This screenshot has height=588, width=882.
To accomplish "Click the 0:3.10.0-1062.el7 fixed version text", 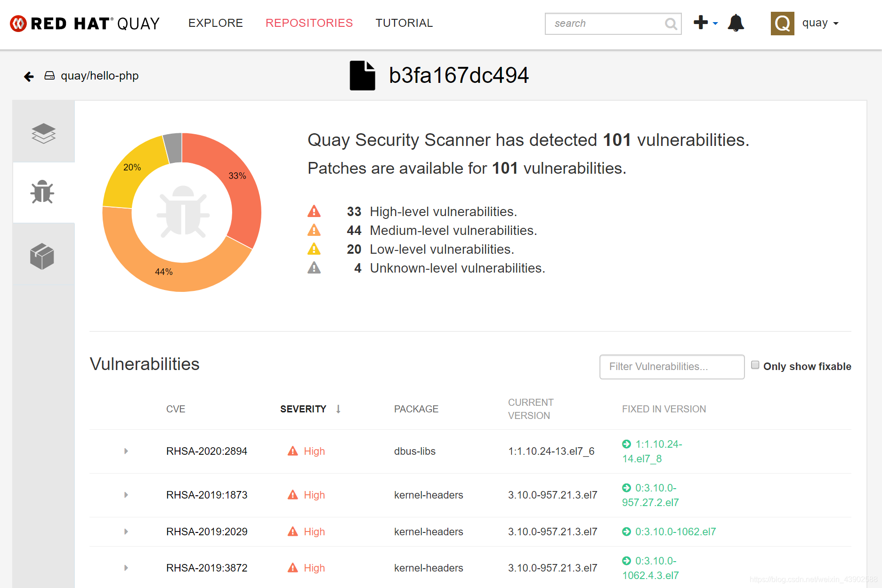I will point(676,532).
